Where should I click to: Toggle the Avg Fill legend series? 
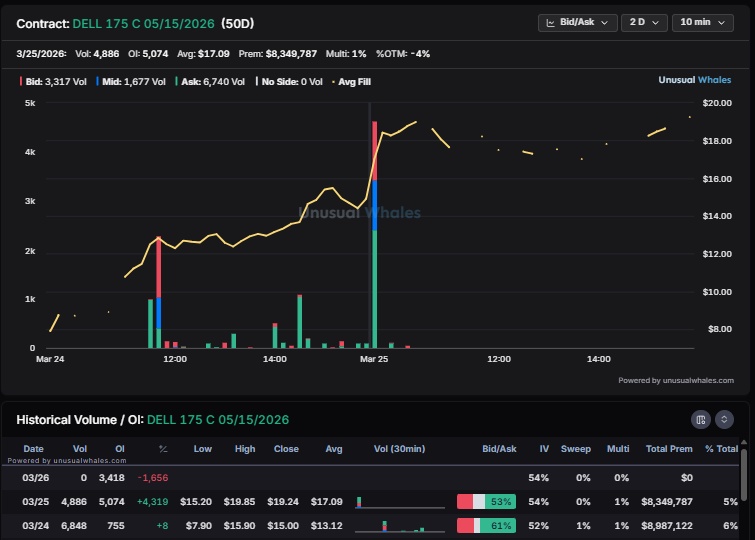coord(351,82)
